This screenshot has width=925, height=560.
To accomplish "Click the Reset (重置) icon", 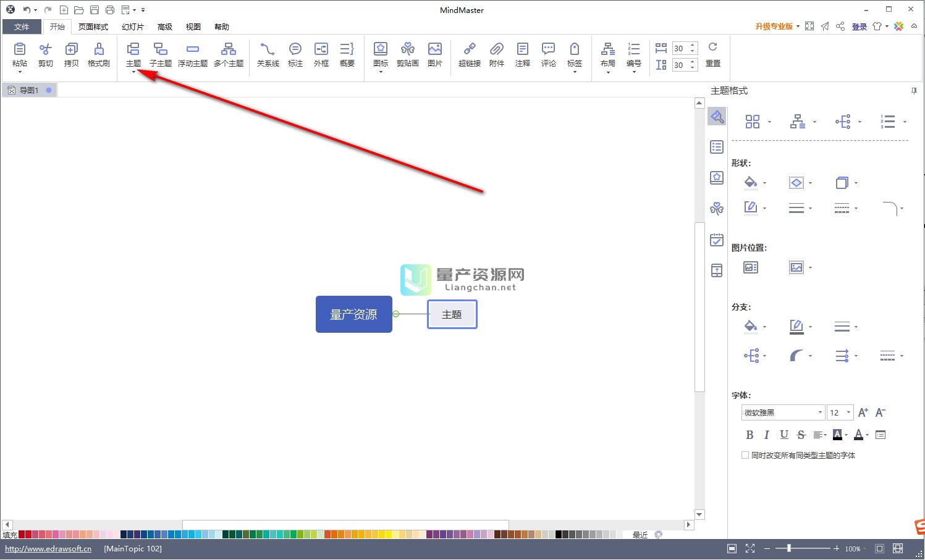I will (713, 48).
